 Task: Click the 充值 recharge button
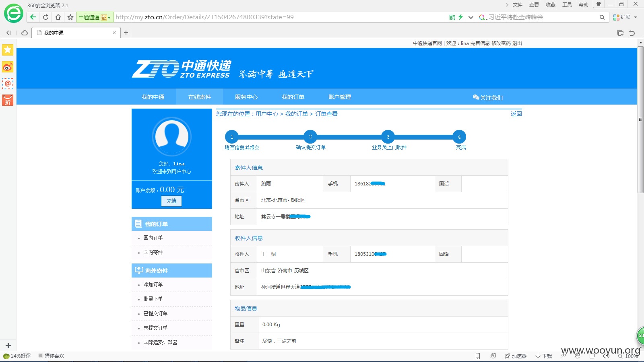point(171,201)
